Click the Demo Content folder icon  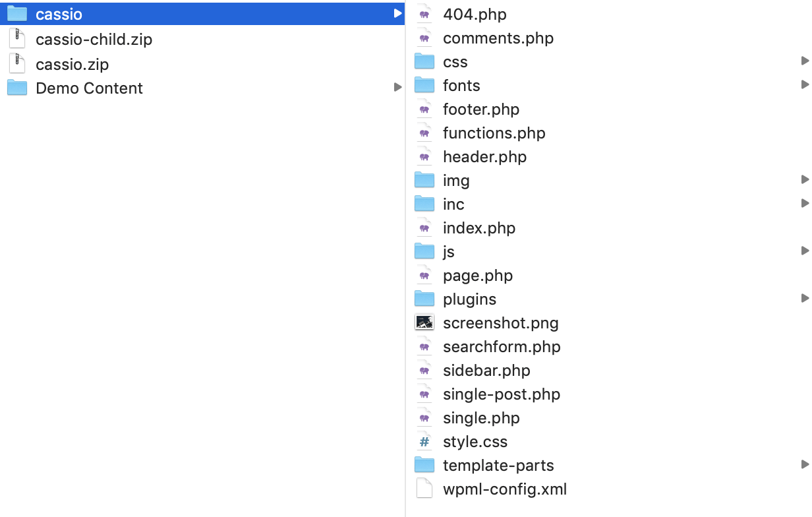pyautogui.click(x=17, y=88)
